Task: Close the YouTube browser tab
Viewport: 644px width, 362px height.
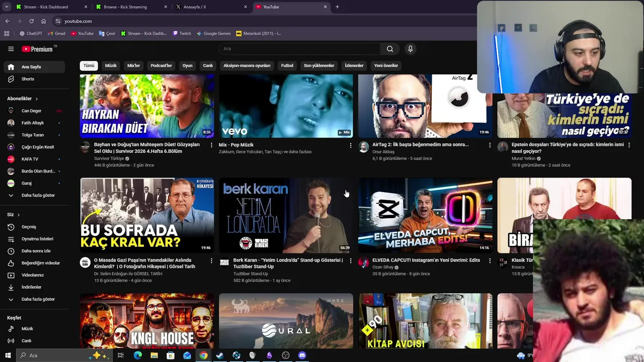Action: pos(325,7)
